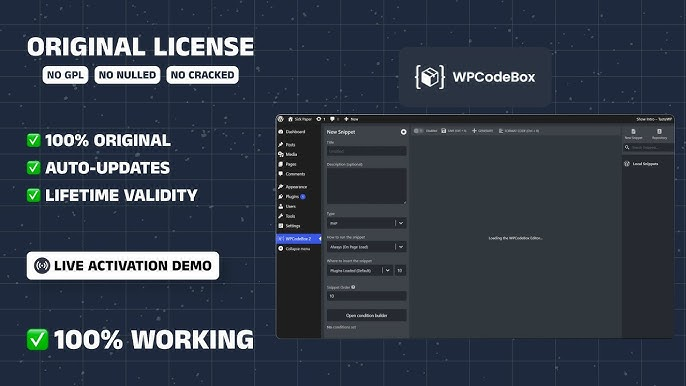Select WPCodeBox 2 in the admin sidebar
This screenshot has height=386, width=686.
coord(298,239)
